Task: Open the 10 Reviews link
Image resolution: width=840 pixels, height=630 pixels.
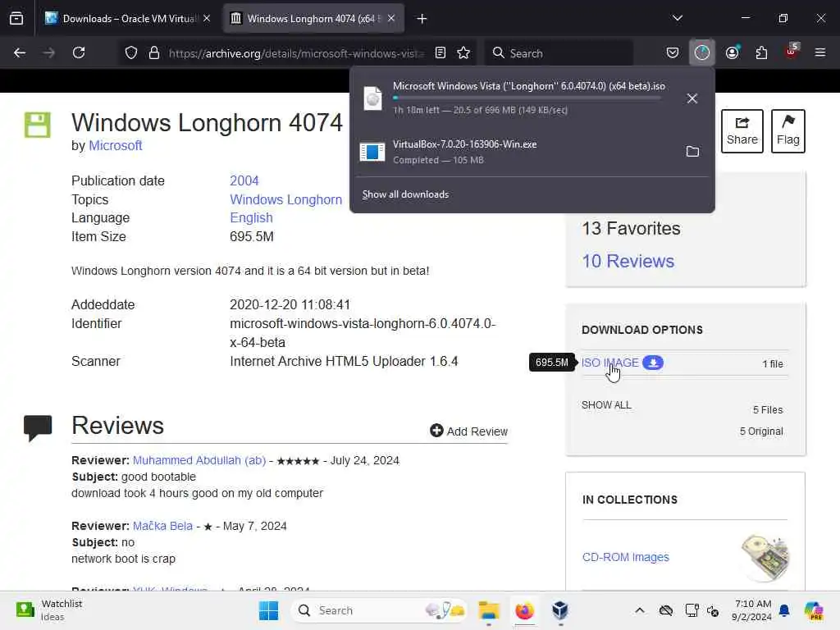Action: (x=628, y=261)
